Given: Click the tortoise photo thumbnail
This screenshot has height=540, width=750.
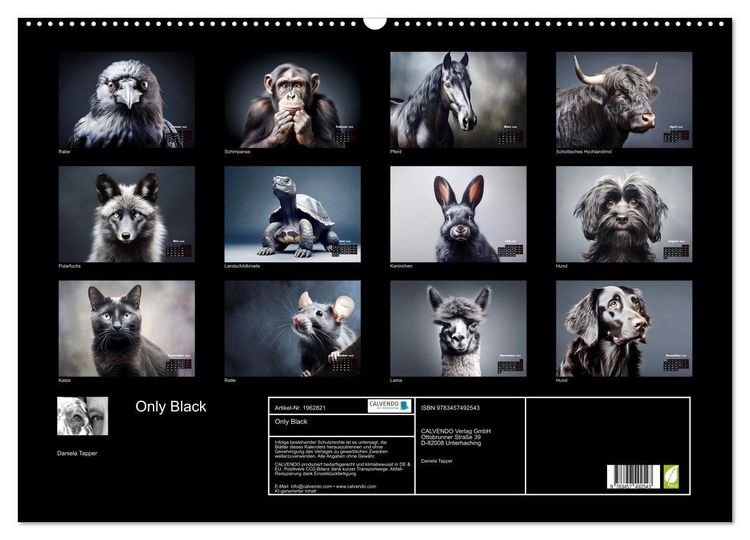Looking at the screenshot, I should (x=292, y=214).
